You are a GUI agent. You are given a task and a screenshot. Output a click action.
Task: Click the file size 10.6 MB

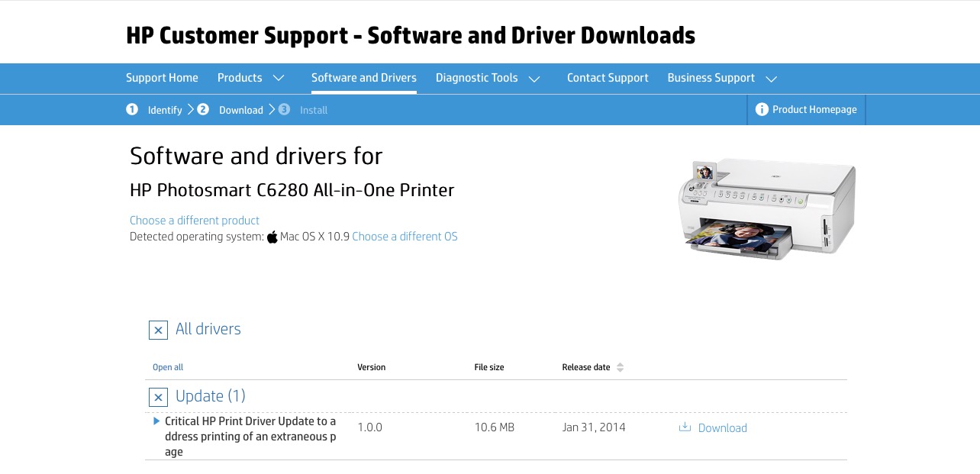(x=495, y=427)
